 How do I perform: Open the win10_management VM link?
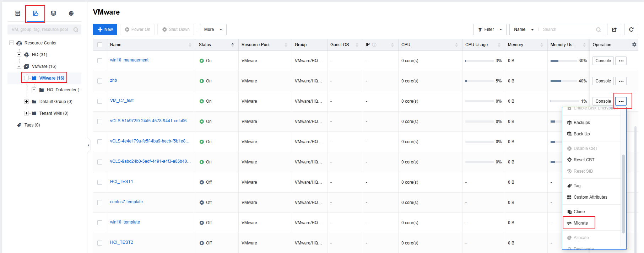point(129,60)
